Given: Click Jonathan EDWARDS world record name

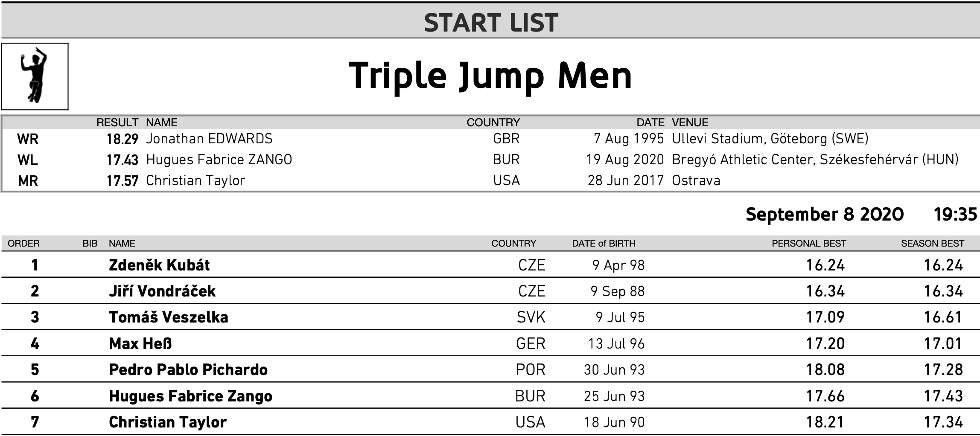Looking at the screenshot, I should pyautogui.click(x=209, y=139).
